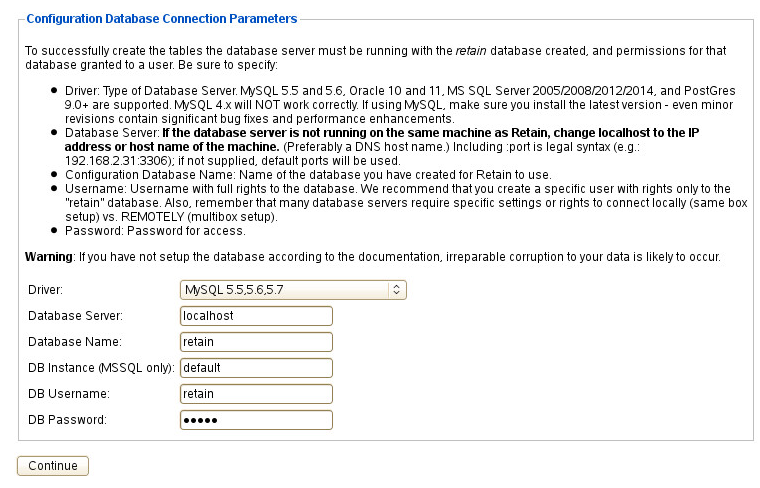Click the 'DB Username:' form label
Image resolution: width=760 pixels, height=488 pixels.
(x=69, y=394)
